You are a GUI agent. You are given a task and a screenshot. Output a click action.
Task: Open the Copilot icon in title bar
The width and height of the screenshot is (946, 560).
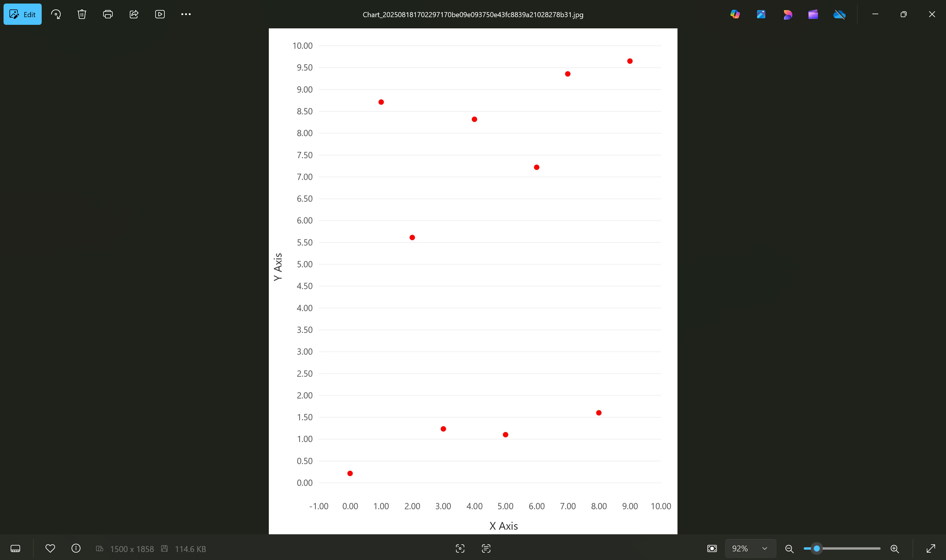click(x=735, y=14)
